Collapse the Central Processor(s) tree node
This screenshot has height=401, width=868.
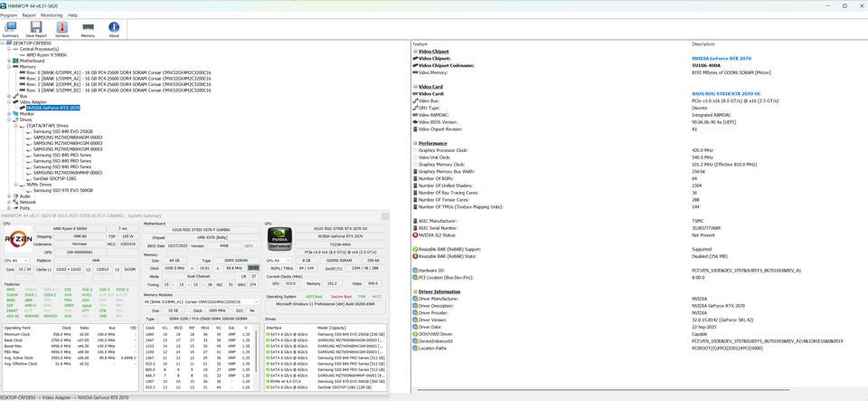[9, 49]
